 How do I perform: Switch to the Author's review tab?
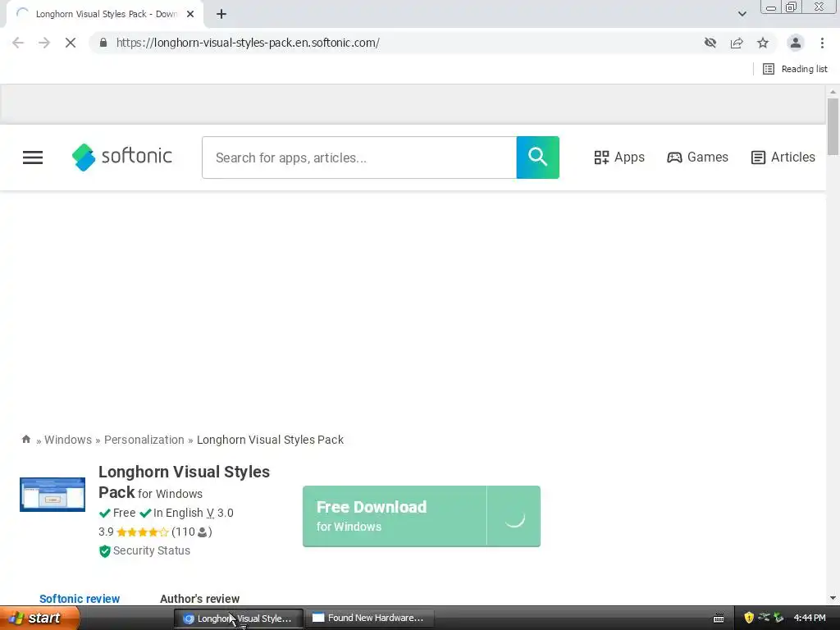200,599
